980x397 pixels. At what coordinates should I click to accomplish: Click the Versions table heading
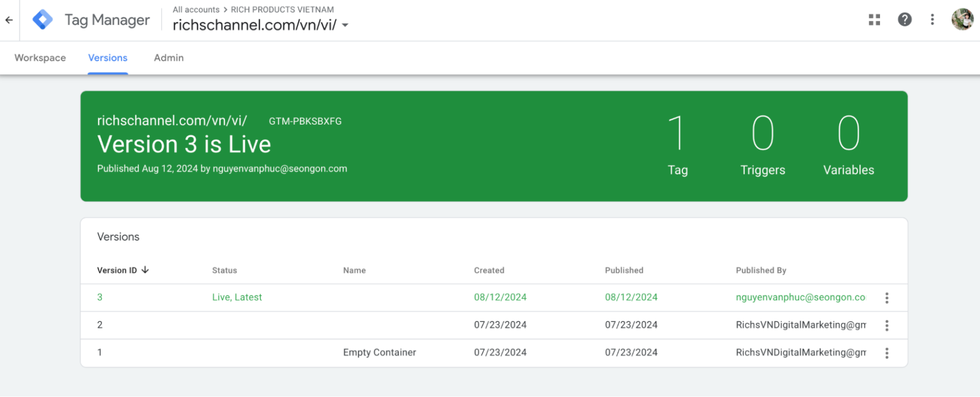[x=118, y=237]
